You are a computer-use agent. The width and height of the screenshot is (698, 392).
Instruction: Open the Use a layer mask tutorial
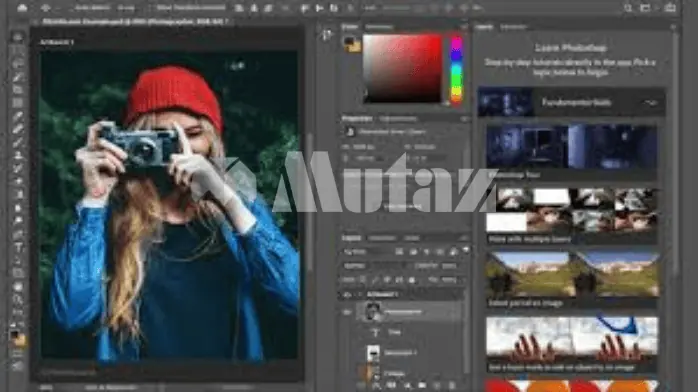[x=572, y=345]
